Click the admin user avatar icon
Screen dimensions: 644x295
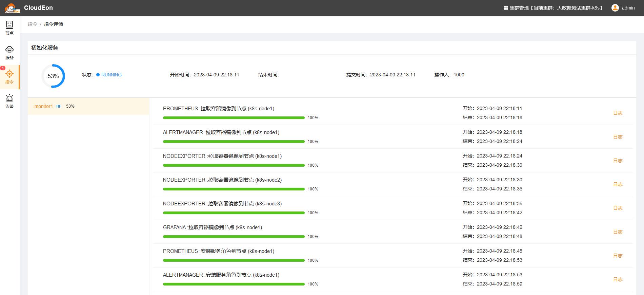pyautogui.click(x=615, y=8)
